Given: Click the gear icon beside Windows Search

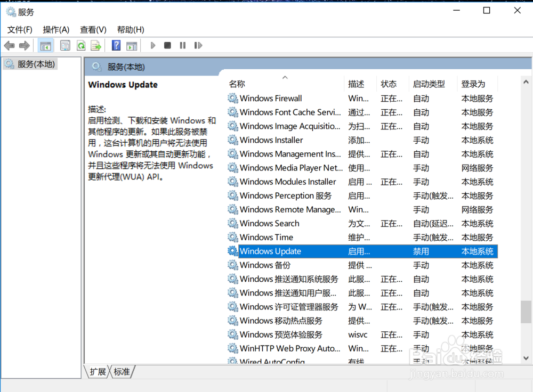Looking at the screenshot, I should [x=232, y=223].
